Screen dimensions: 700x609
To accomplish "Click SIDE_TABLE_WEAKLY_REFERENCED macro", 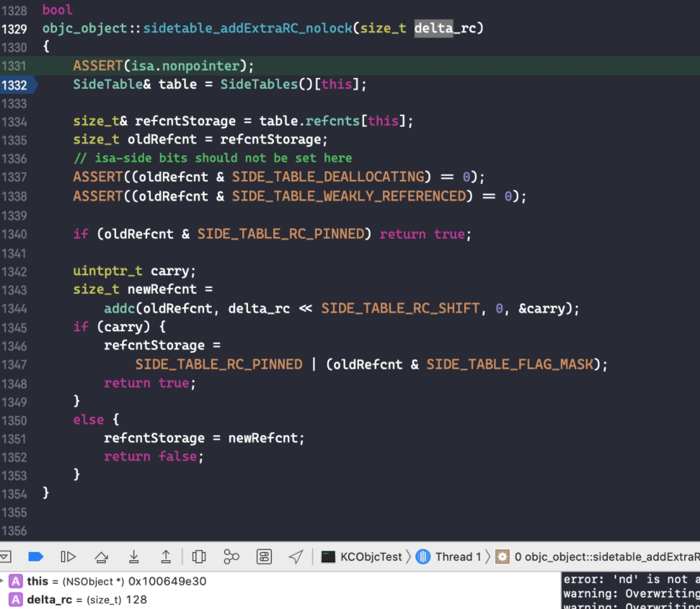I will [349, 196].
